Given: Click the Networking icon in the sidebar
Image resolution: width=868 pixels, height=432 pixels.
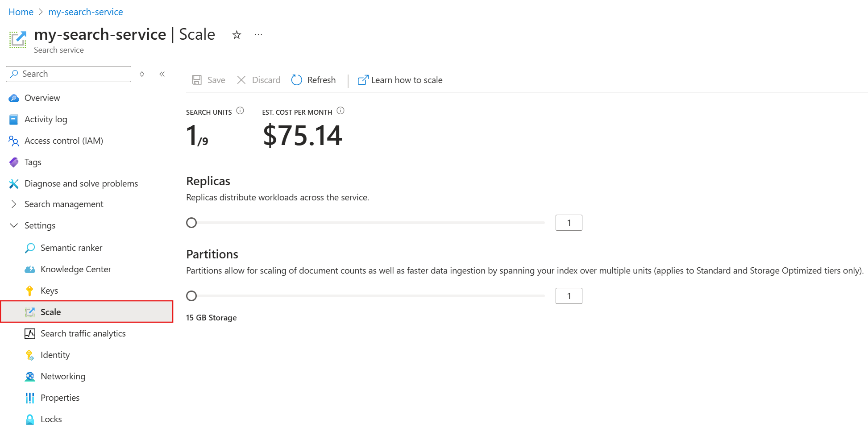Looking at the screenshot, I should pos(30,376).
